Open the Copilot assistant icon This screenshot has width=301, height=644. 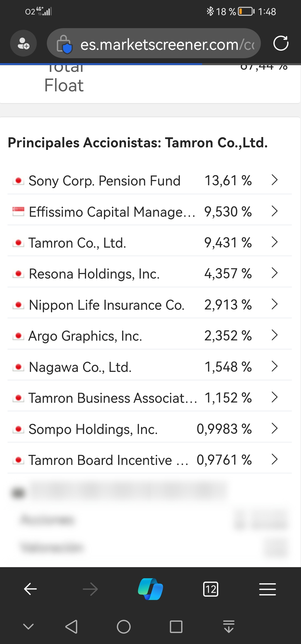[151, 589]
